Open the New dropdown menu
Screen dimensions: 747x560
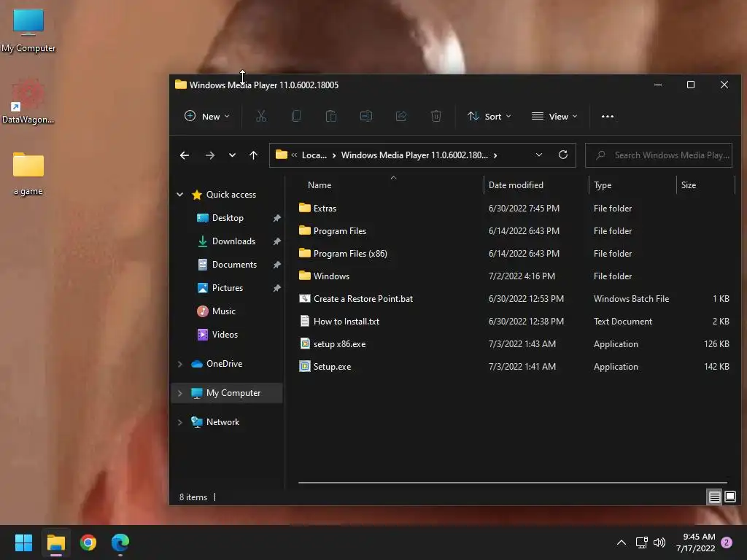pyautogui.click(x=206, y=116)
